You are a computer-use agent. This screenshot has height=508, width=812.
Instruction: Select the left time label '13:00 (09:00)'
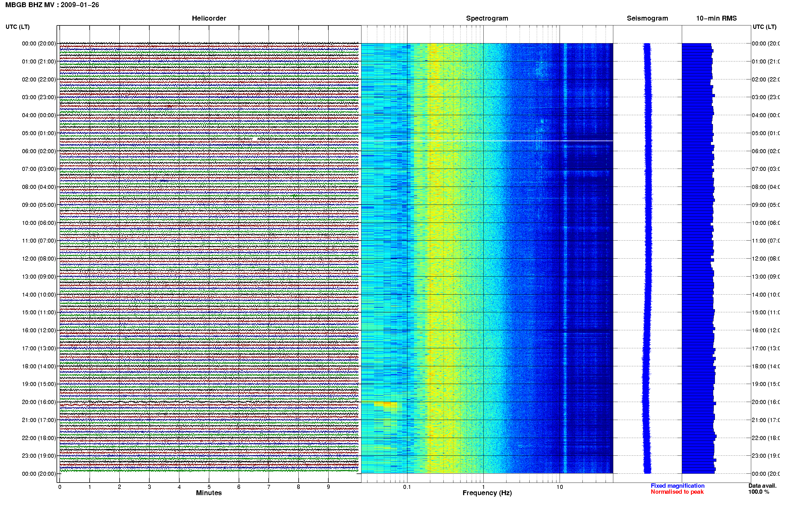[39, 277]
